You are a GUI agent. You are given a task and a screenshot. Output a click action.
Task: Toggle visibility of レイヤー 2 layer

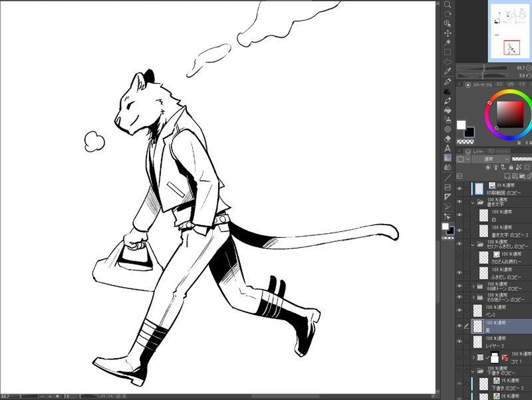point(460,342)
